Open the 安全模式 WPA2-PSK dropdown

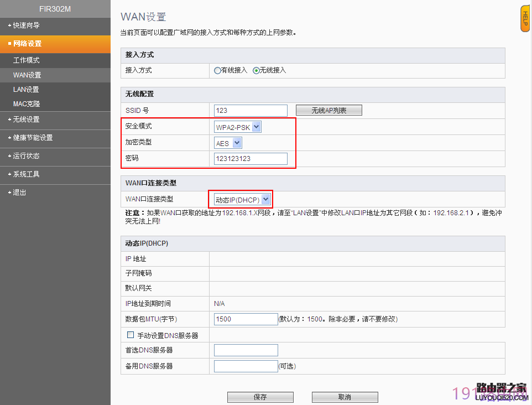pyautogui.click(x=237, y=127)
